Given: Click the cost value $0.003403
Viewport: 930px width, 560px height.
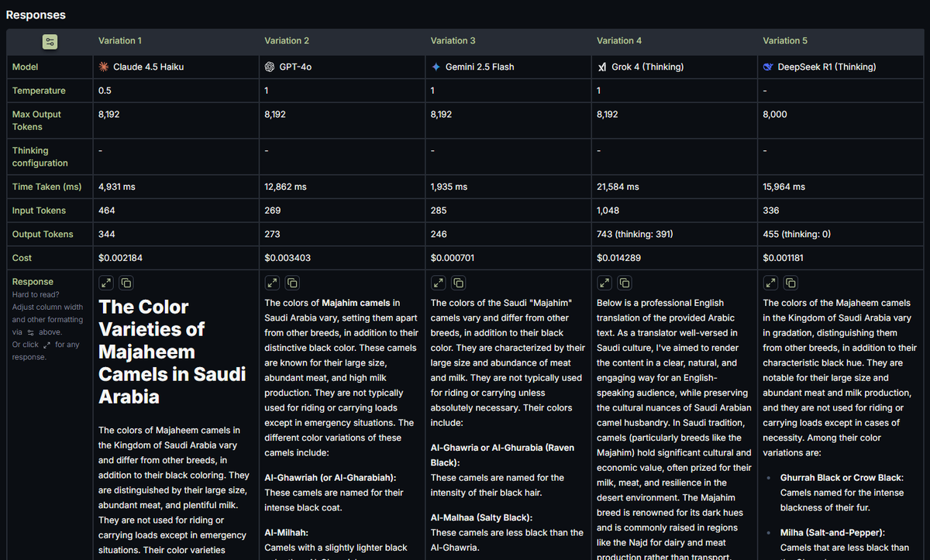Looking at the screenshot, I should (x=288, y=258).
